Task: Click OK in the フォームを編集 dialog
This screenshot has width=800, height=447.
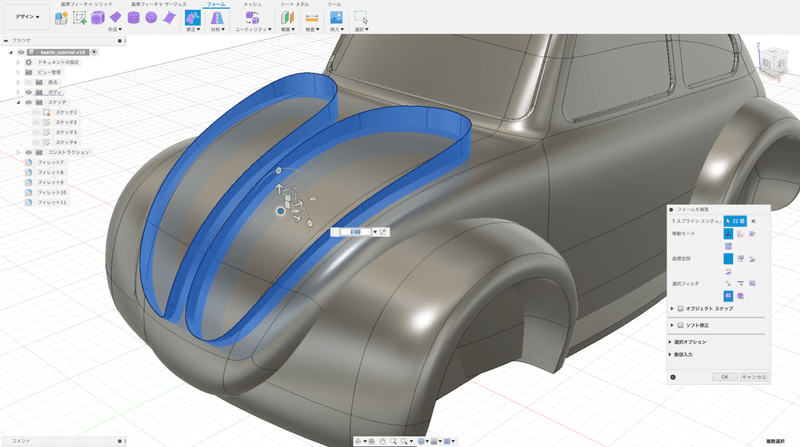Action: 724,377
